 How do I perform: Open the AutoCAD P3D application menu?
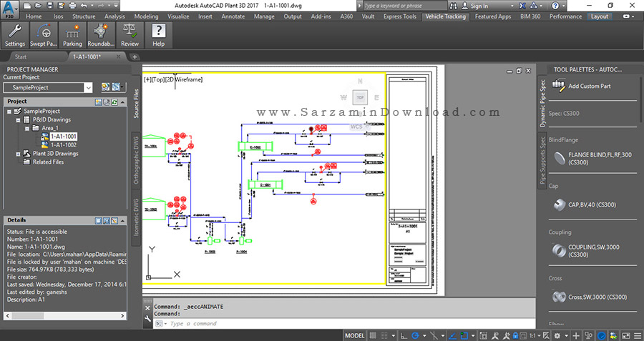point(9,9)
